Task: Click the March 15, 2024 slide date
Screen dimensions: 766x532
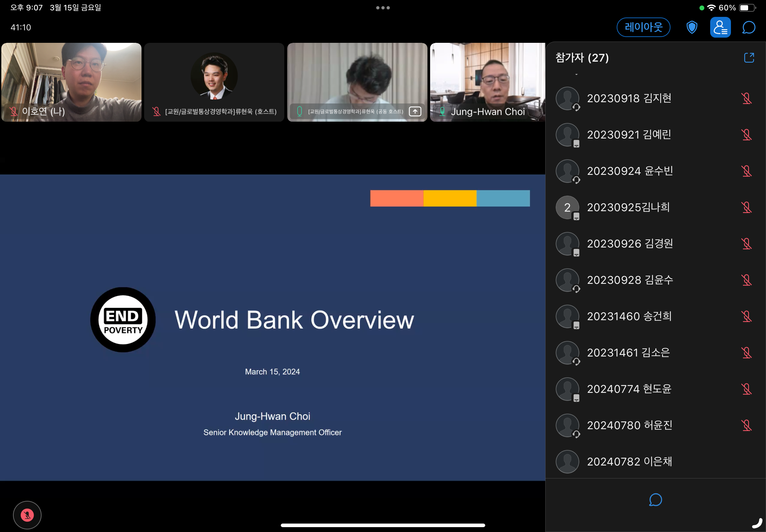Action: pos(272,372)
